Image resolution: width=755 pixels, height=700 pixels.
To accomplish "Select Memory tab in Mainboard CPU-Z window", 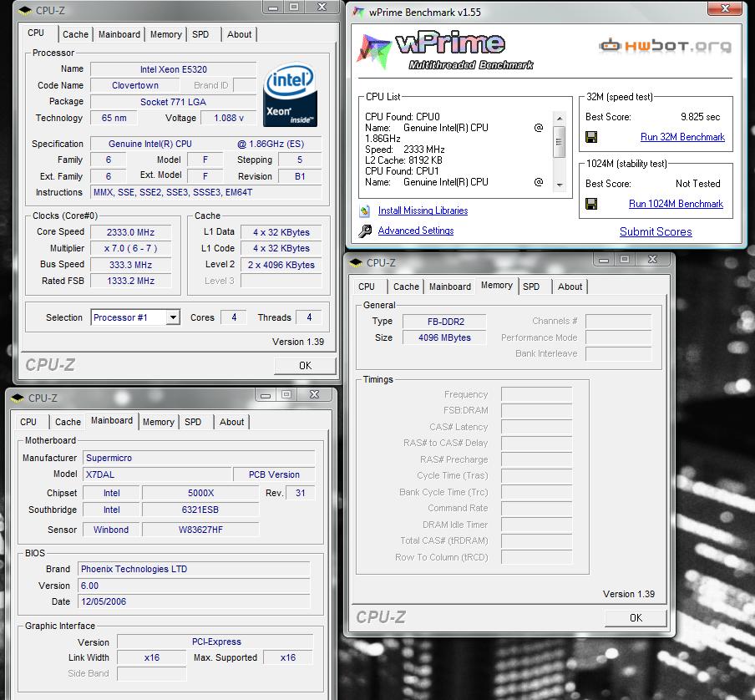I will (x=158, y=422).
